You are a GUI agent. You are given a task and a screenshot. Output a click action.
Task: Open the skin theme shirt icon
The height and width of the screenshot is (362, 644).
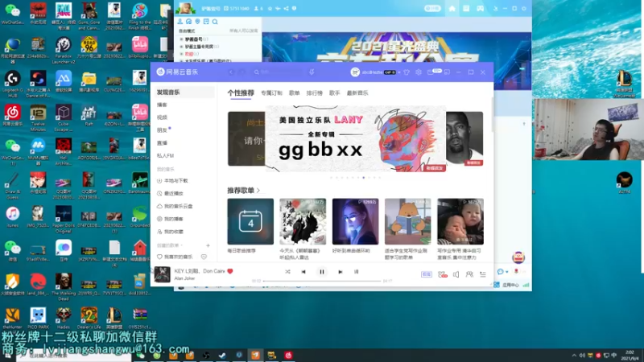point(407,72)
